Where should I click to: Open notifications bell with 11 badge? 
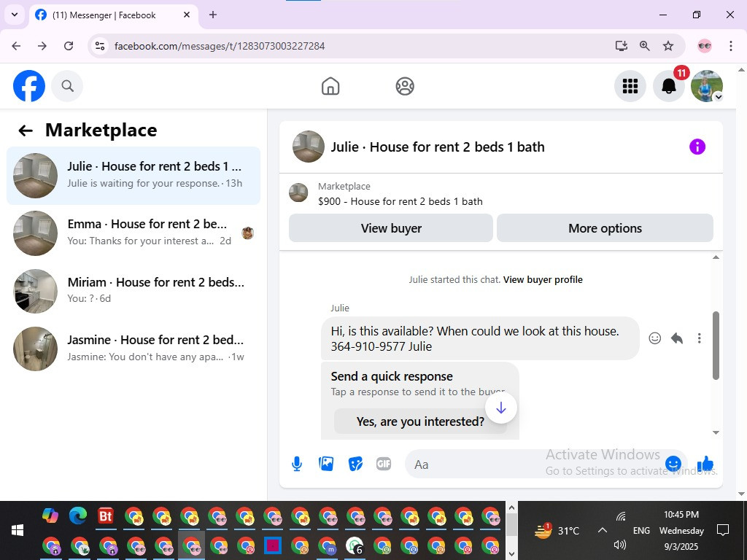(x=669, y=86)
